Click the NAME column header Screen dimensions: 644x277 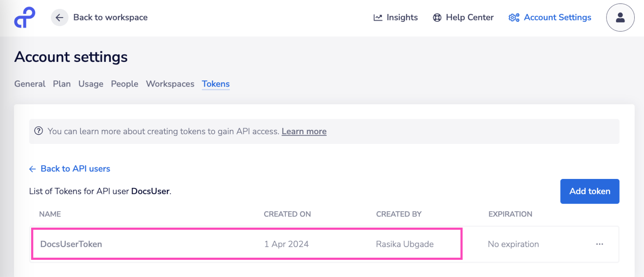coord(50,214)
